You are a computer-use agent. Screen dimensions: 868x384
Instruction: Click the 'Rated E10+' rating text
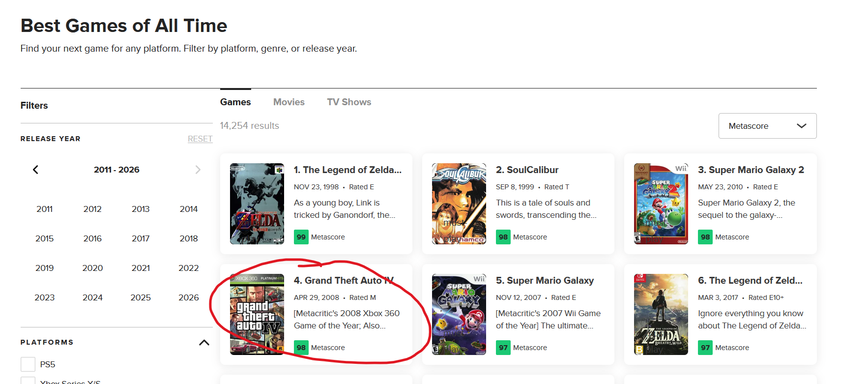click(x=766, y=297)
